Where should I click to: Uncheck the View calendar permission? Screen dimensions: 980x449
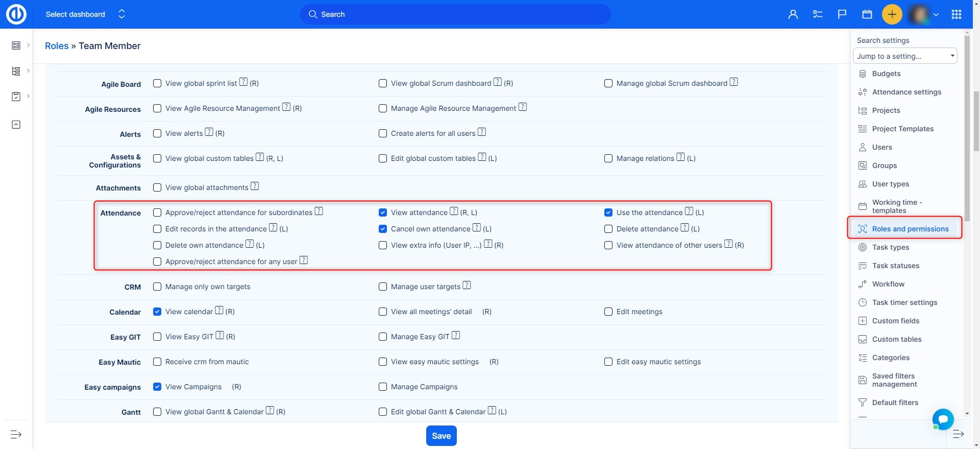[157, 312]
